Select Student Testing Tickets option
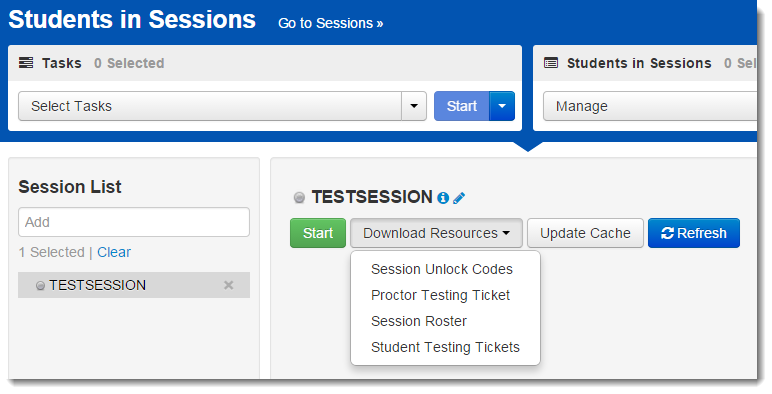772x394 pixels. coord(445,347)
